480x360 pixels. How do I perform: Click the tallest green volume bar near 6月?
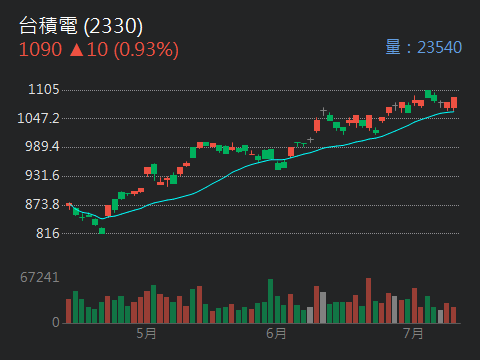pyautogui.click(x=271, y=301)
